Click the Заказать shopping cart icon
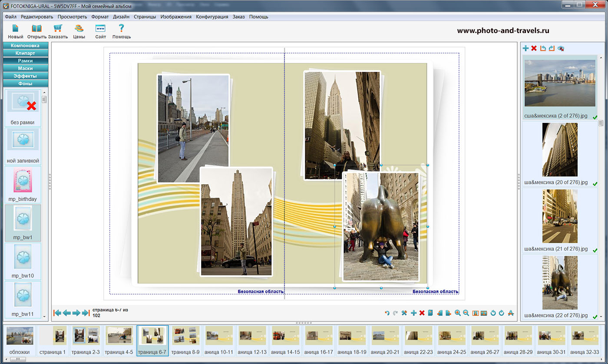The image size is (608, 364). pyautogui.click(x=58, y=31)
